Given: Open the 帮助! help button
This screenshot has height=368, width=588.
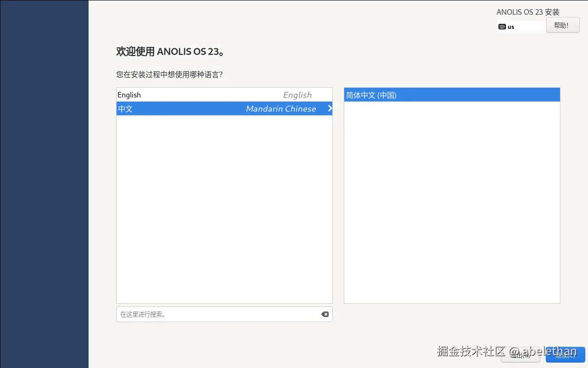Looking at the screenshot, I should pos(563,25).
